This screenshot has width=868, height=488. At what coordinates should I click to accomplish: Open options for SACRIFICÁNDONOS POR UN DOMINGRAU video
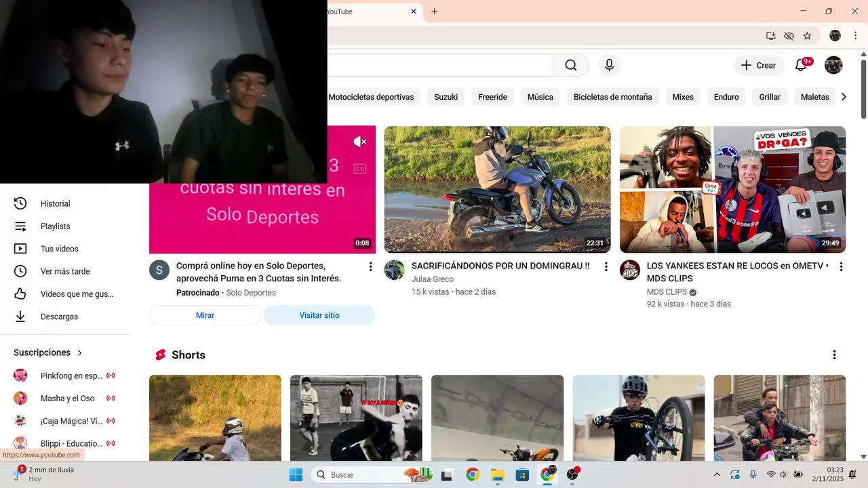[606, 267]
